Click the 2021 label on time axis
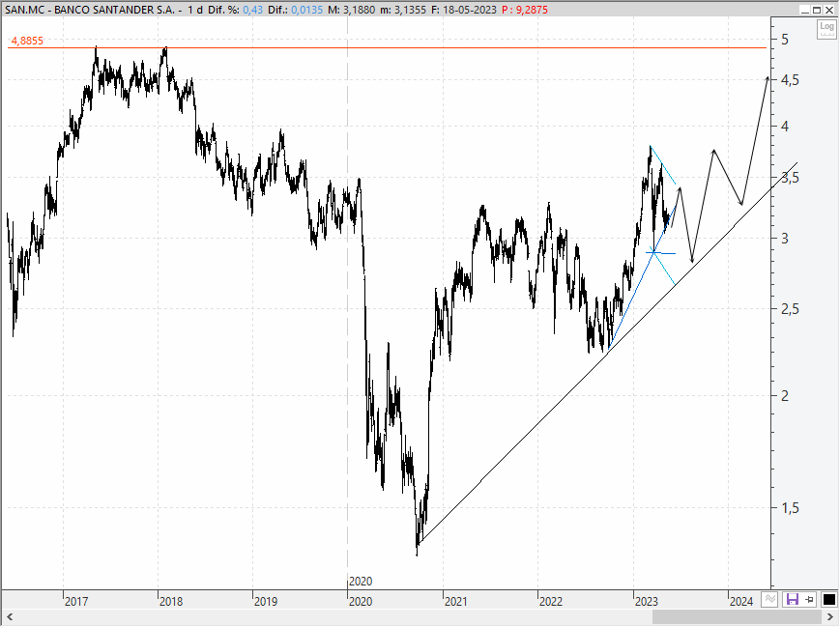840x627 pixels. click(456, 601)
